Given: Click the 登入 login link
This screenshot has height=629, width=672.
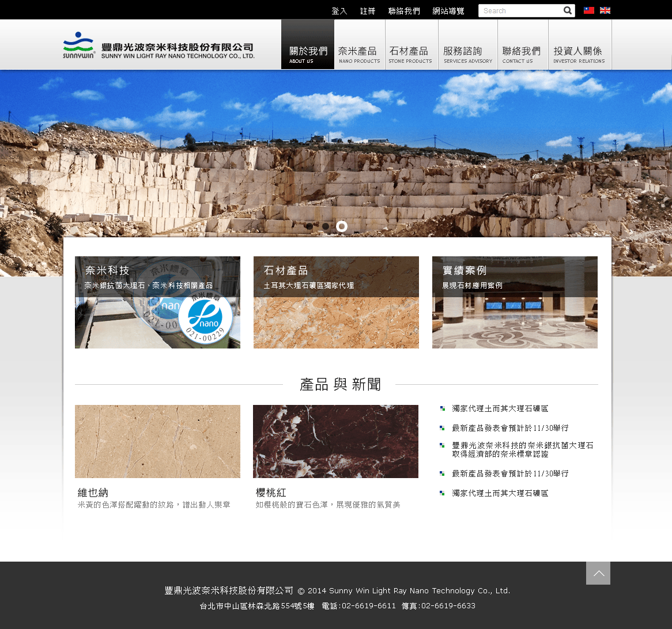Looking at the screenshot, I should pos(339,10).
